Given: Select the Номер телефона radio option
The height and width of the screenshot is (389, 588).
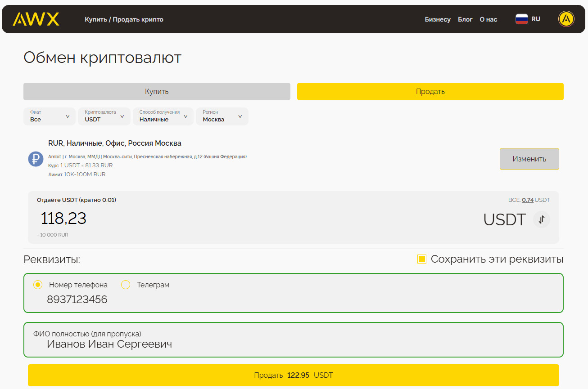Looking at the screenshot, I should [38, 285].
